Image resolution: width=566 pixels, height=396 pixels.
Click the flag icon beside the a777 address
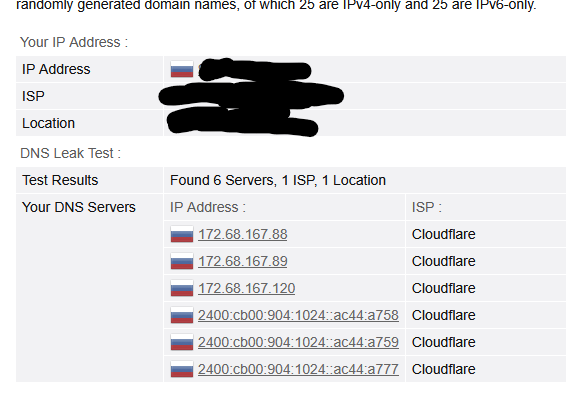182,369
